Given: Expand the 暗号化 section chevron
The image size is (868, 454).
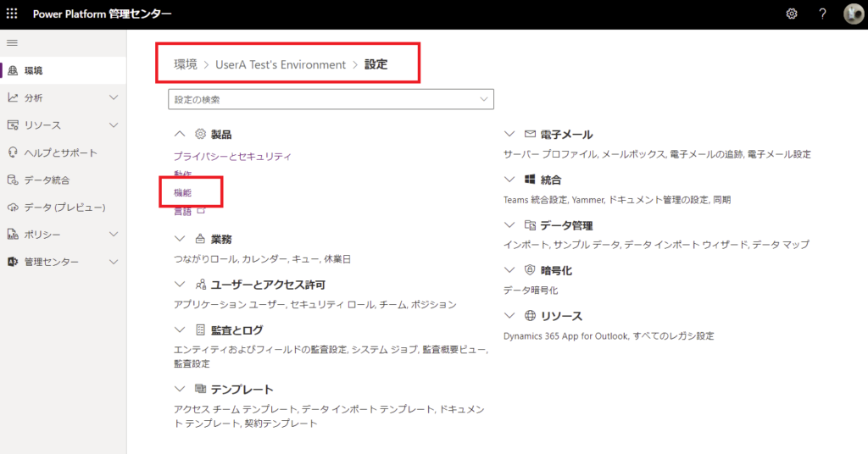Looking at the screenshot, I should coord(509,270).
